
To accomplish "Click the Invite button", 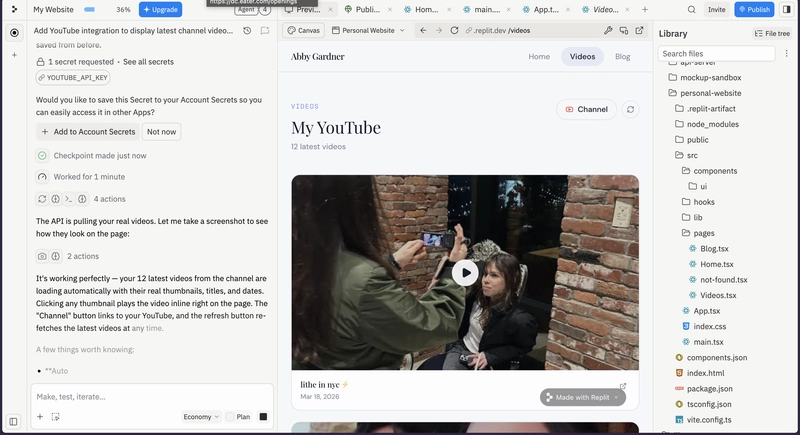I will [716, 9].
